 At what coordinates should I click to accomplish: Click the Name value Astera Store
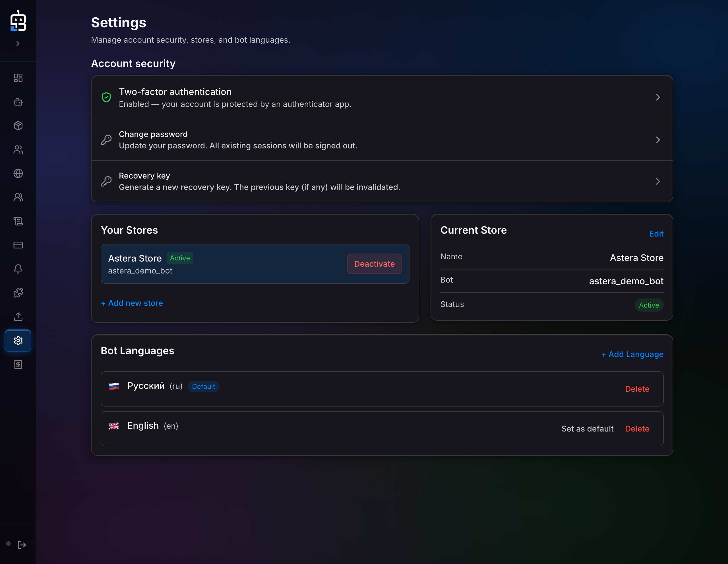tap(636, 258)
